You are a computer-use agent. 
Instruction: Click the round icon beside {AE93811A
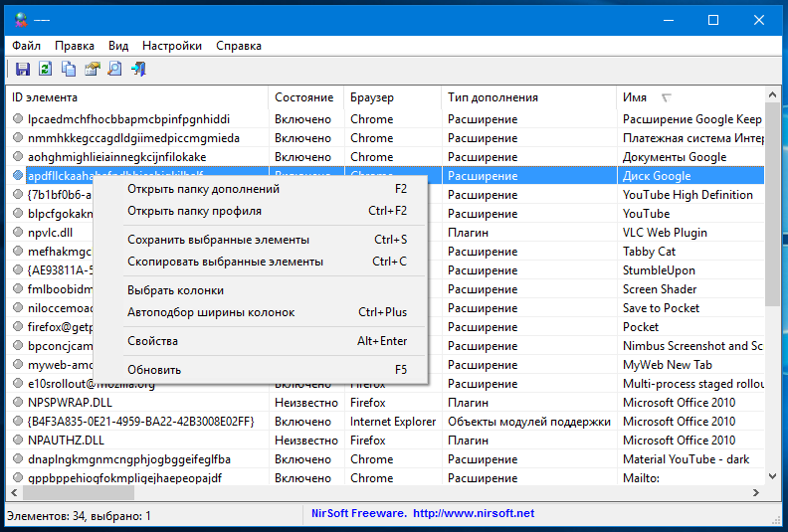[x=18, y=269]
